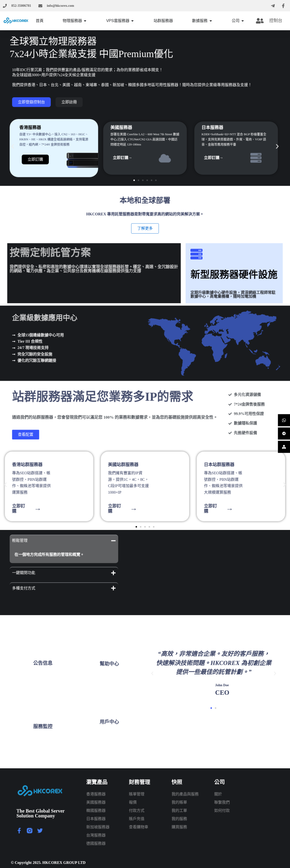The height and width of the screenshot is (868, 290).
Task: Open footer link 韓國服務器
Action: pos(96,810)
